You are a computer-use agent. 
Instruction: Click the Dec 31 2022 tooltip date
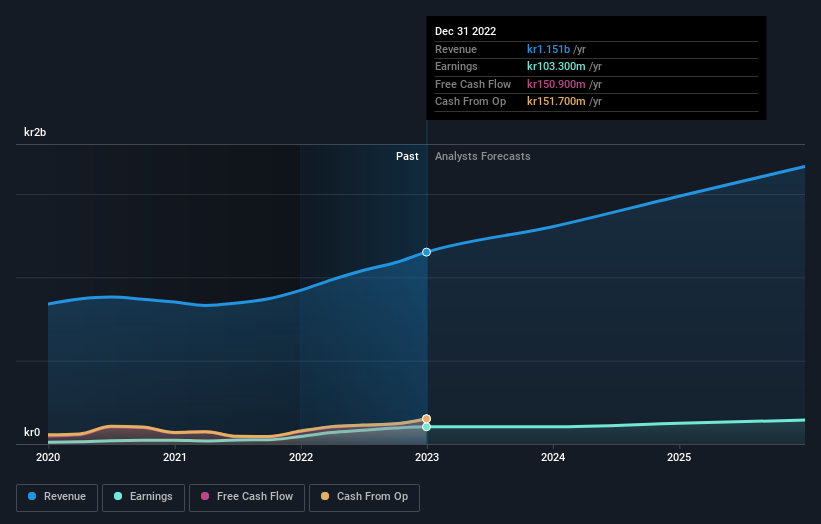[465, 31]
